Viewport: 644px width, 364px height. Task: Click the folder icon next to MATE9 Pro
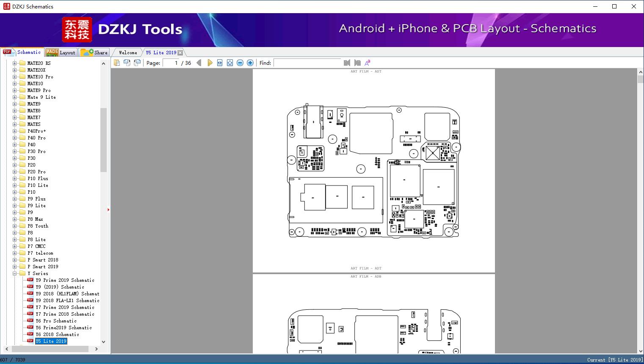pos(22,90)
